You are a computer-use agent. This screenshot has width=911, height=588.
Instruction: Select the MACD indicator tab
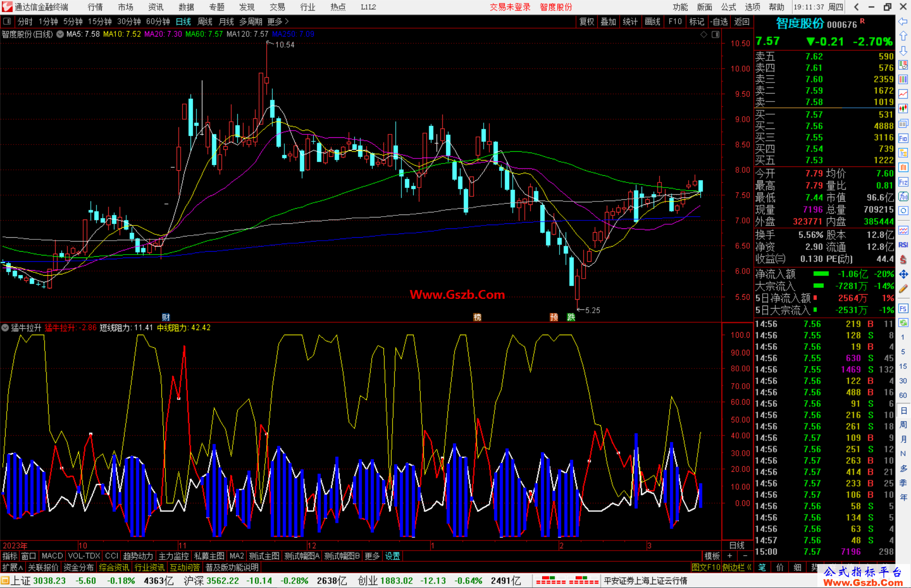52,556
